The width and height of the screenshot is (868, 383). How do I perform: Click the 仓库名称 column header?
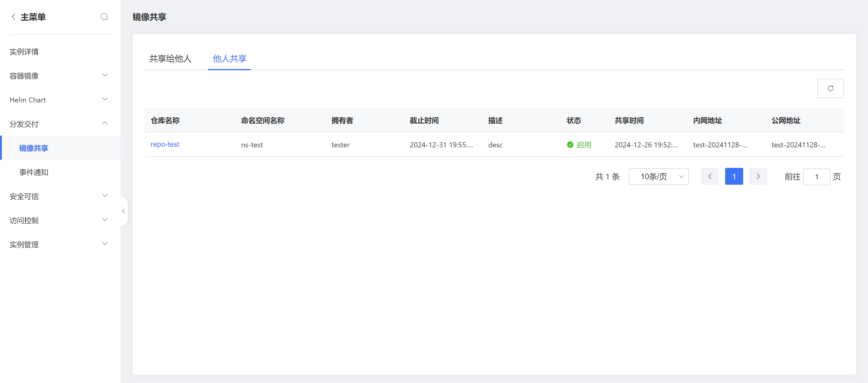[165, 120]
